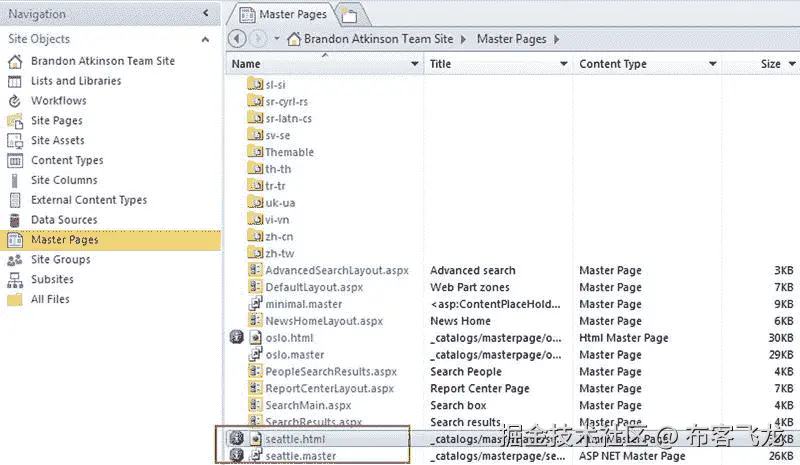The width and height of the screenshot is (800, 465).
Task: Open a new tab with the tab button
Action: [x=350, y=15]
